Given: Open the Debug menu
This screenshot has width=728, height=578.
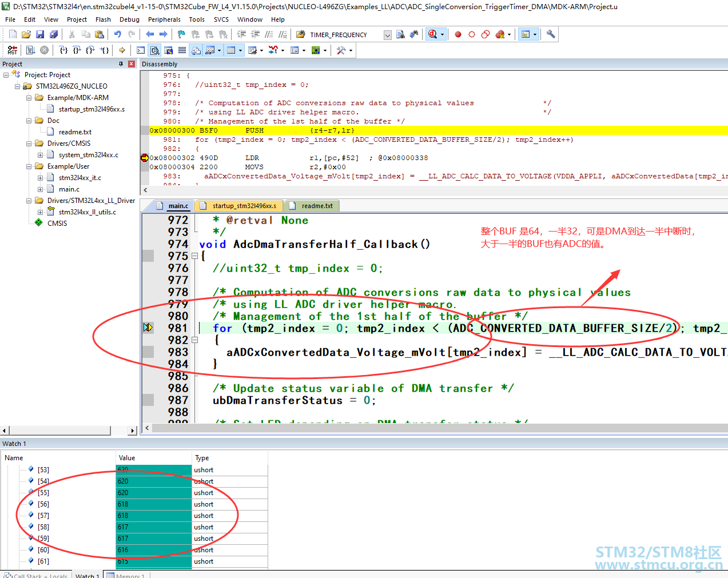Looking at the screenshot, I should [x=129, y=19].
